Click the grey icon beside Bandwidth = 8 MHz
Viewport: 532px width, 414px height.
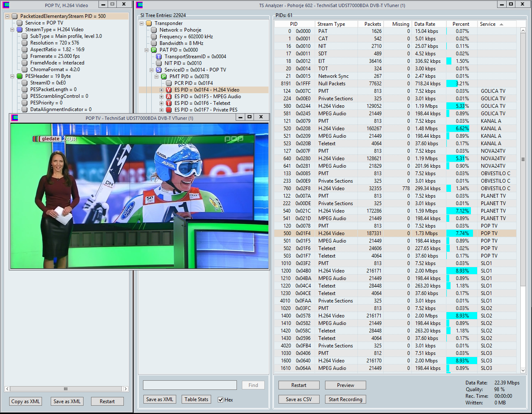coord(154,43)
